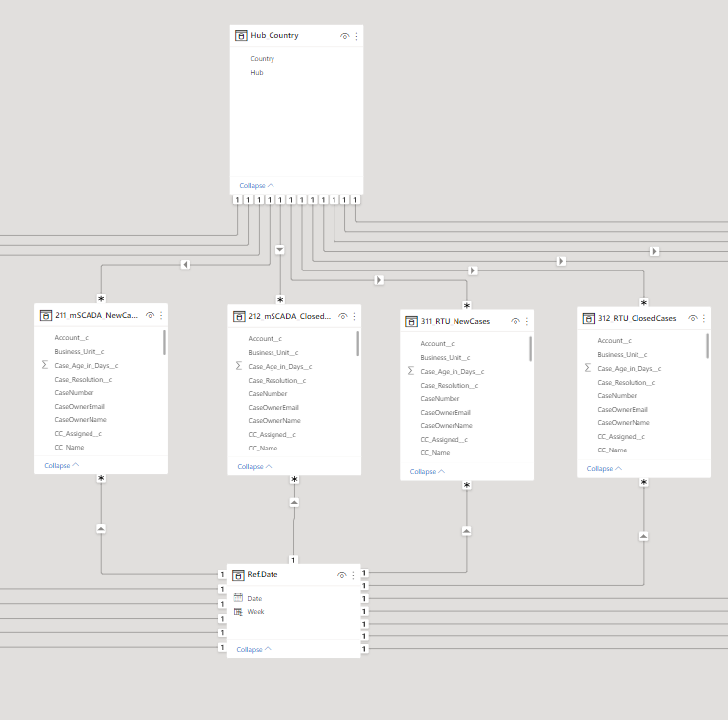The height and width of the screenshot is (720, 728).
Task: Select CaseOwnerName in 312_RTU_ClosedCases table
Action: coord(624,422)
